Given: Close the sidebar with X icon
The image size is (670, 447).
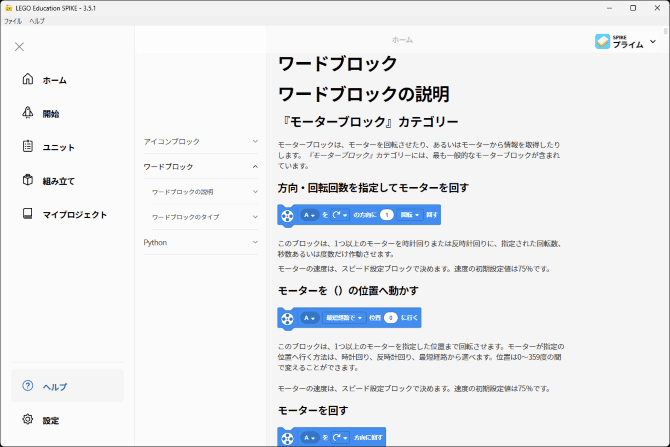Looking at the screenshot, I should (x=20, y=46).
